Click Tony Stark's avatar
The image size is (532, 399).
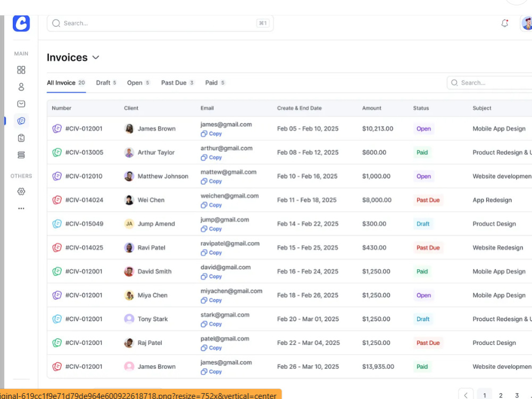tap(129, 319)
